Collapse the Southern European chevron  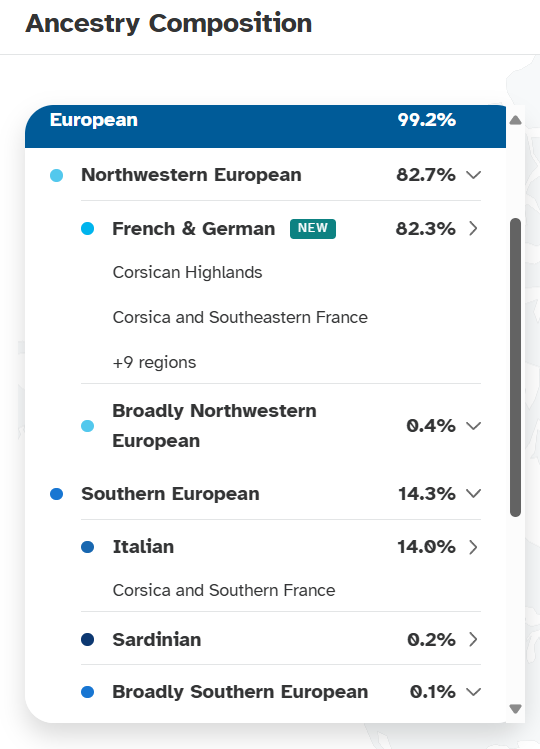tap(473, 493)
